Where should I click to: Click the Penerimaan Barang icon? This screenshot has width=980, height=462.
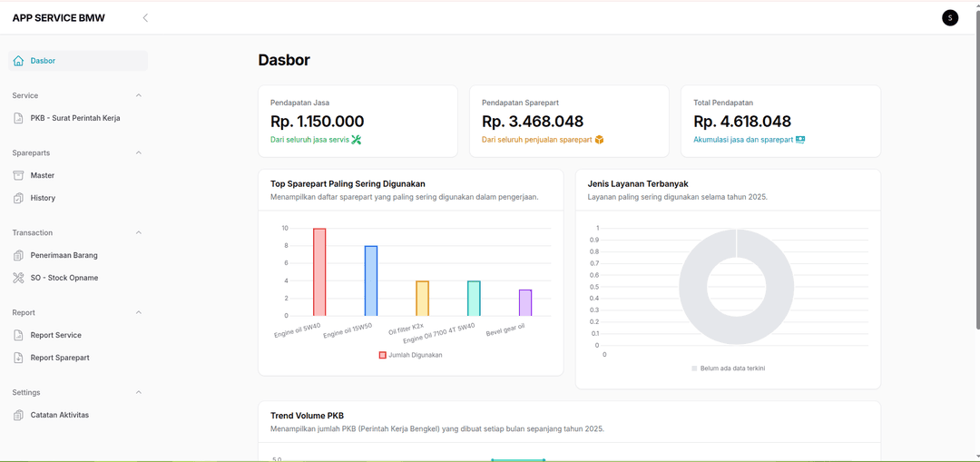tap(18, 256)
